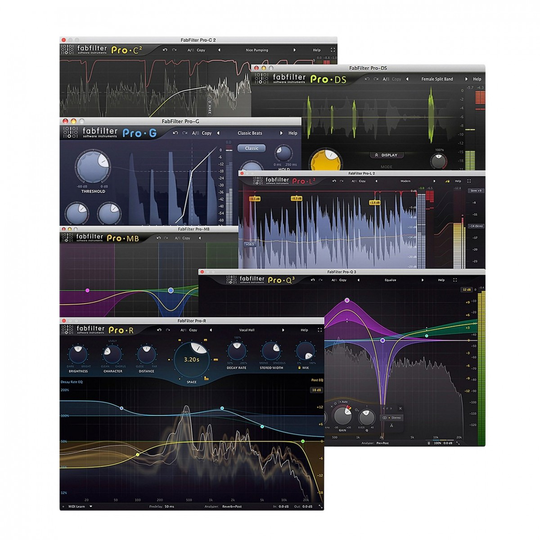Open Help menu in Pro-L 2

pyautogui.click(x=458, y=181)
